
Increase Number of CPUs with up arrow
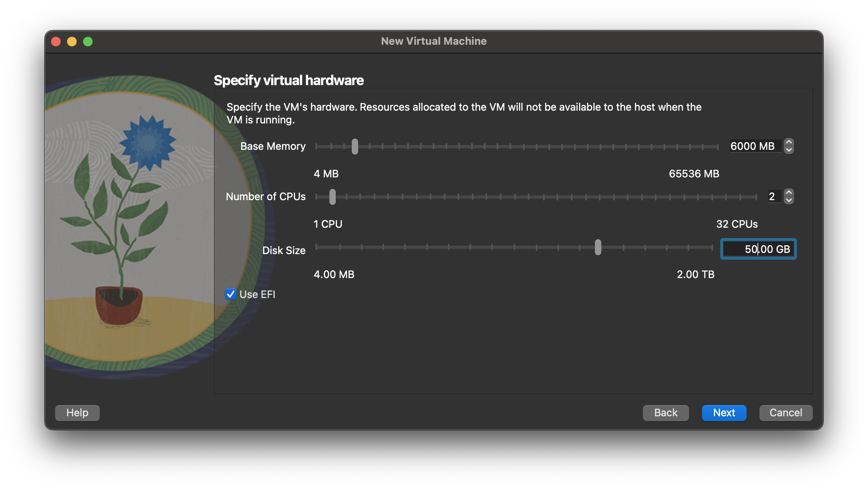[789, 193]
